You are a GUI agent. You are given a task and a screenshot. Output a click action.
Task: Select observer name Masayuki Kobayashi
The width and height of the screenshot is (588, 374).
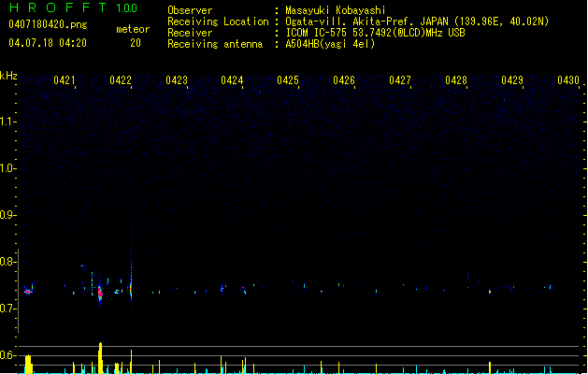coord(336,10)
